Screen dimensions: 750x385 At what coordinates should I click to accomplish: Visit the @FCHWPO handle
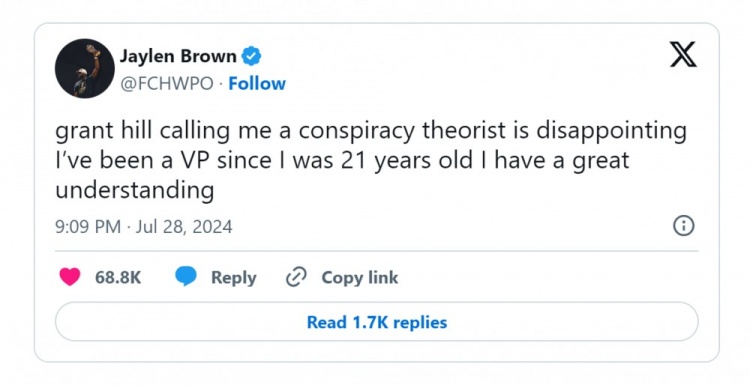pos(166,84)
